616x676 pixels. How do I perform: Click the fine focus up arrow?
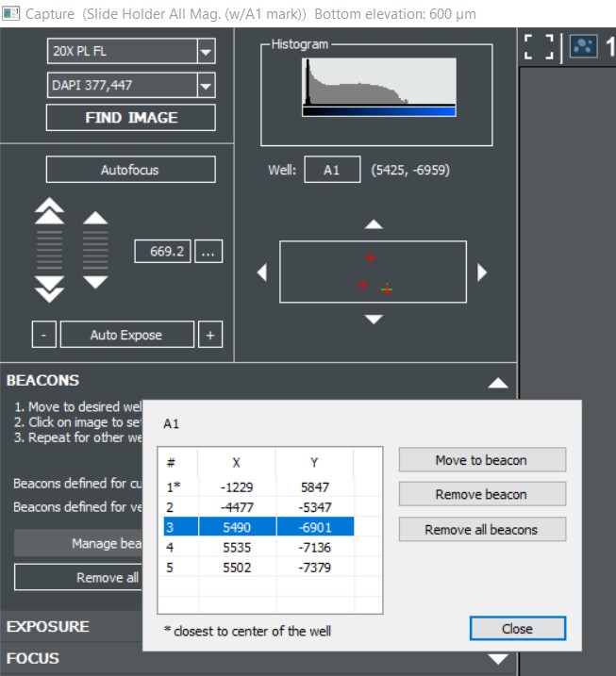click(x=96, y=218)
